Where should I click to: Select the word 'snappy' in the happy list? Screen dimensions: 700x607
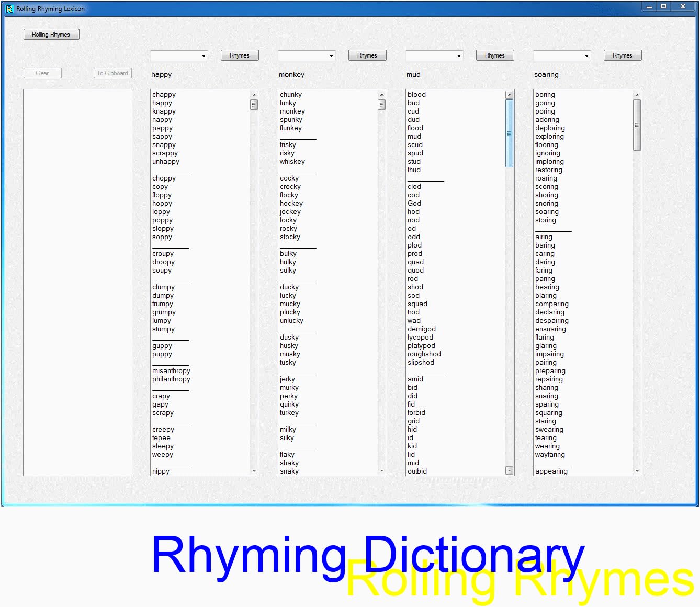[x=163, y=144]
